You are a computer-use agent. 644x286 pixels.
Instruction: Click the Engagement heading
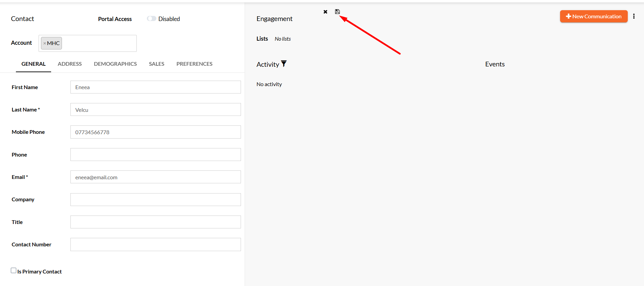274,19
